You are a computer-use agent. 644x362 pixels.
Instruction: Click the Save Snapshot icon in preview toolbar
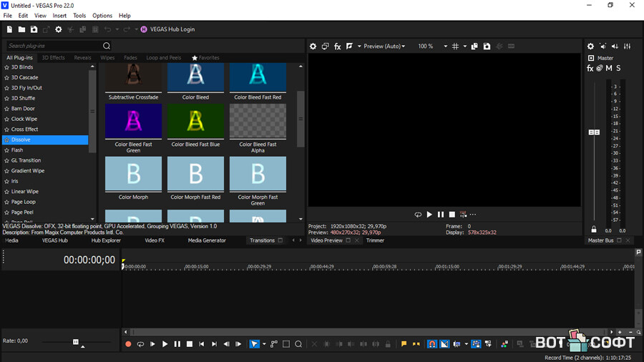(x=487, y=47)
